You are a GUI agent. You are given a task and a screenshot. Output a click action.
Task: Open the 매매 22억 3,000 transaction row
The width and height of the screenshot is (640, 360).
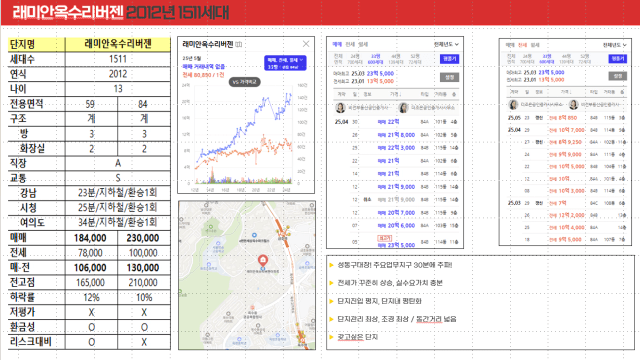(x=396, y=148)
